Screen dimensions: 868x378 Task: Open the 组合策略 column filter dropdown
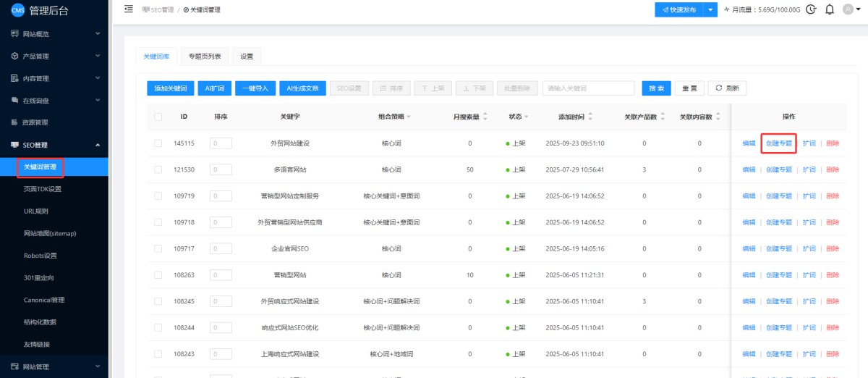tap(409, 117)
